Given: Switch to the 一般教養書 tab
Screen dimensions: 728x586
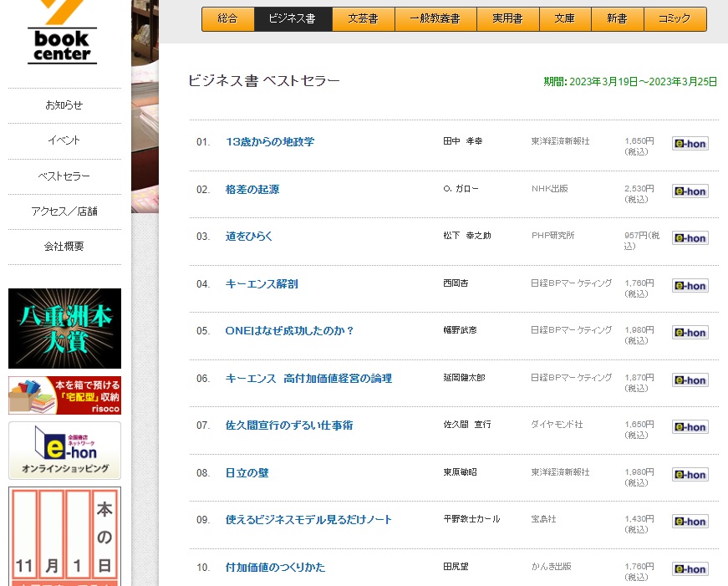Looking at the screenshot, I should coord(435,19).
